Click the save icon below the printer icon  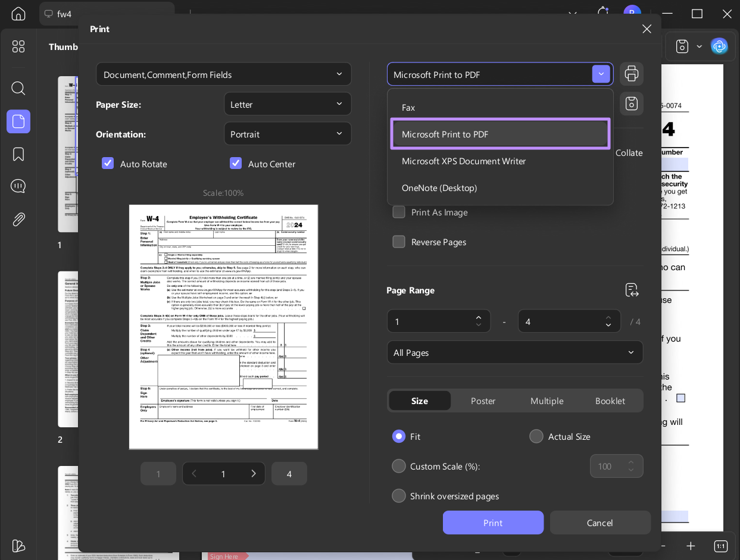[631, 104]
